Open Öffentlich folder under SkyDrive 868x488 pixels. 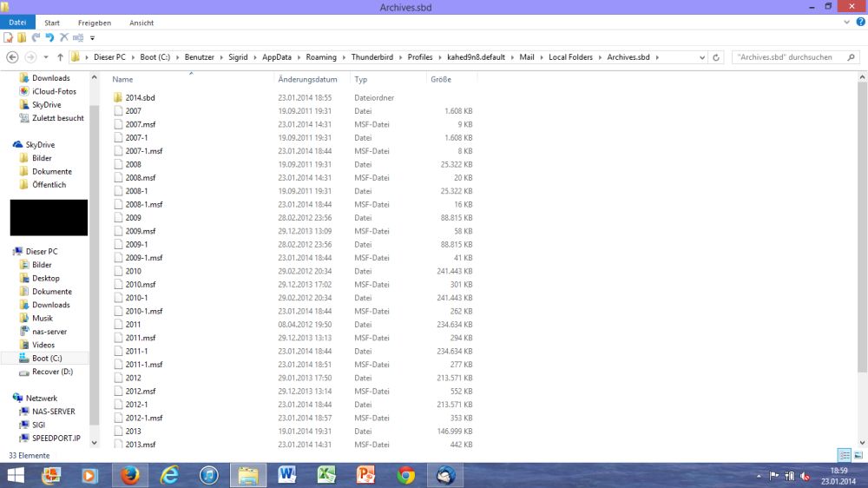(x=49, y=184)
